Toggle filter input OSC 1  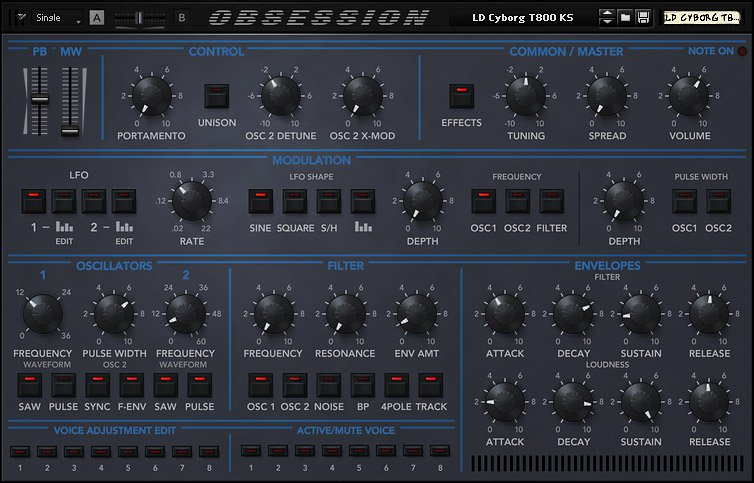click(x=261, y=385)
